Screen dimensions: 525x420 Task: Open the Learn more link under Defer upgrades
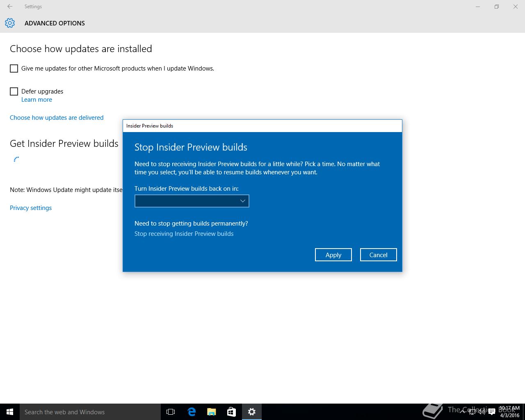[37, 100]
